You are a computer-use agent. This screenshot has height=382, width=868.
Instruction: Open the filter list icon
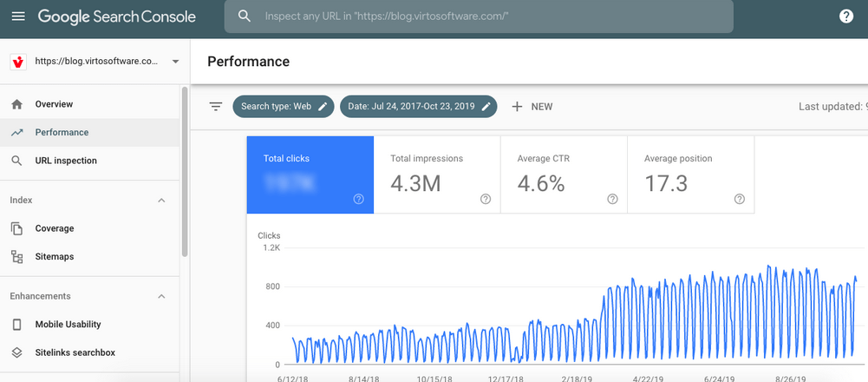[x=216, y=107]
